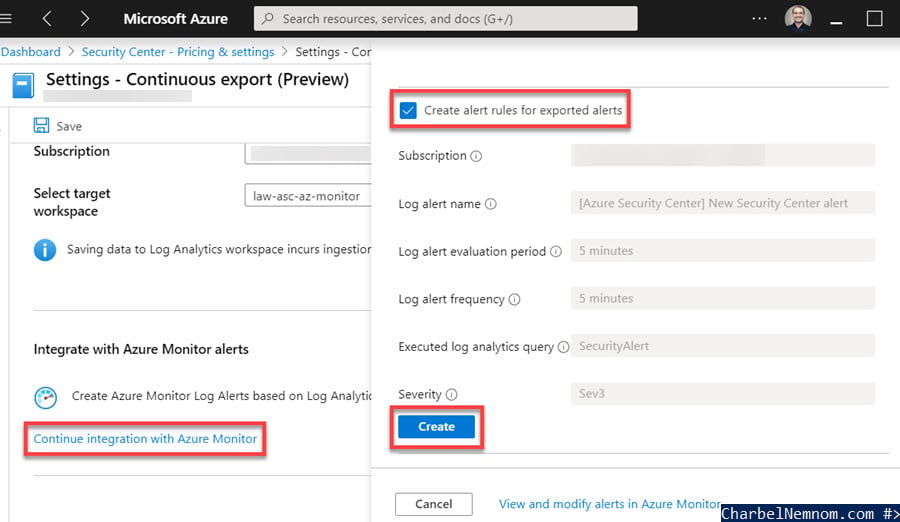Click the Cancel button

coord(433,504)
